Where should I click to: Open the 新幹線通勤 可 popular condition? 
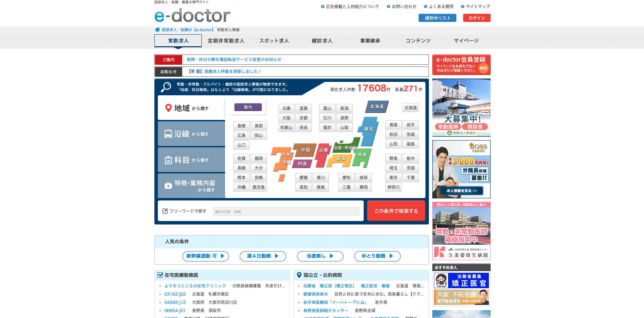click(x=205, y=256)
